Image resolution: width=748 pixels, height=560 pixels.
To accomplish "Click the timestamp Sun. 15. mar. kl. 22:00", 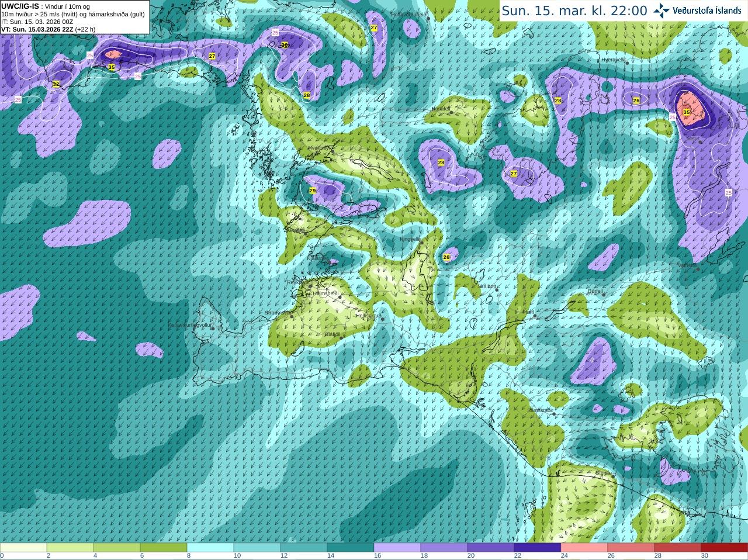I will (574, 11).
